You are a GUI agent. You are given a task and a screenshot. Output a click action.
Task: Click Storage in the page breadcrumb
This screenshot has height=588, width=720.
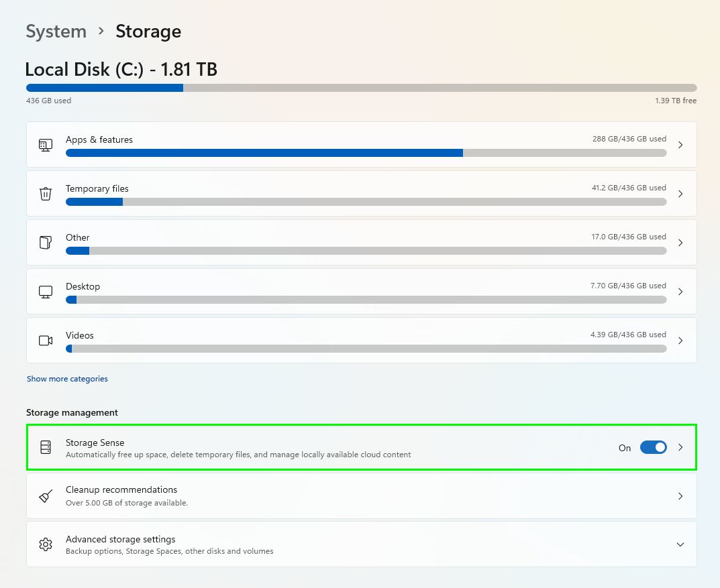[x=148, y=31]
